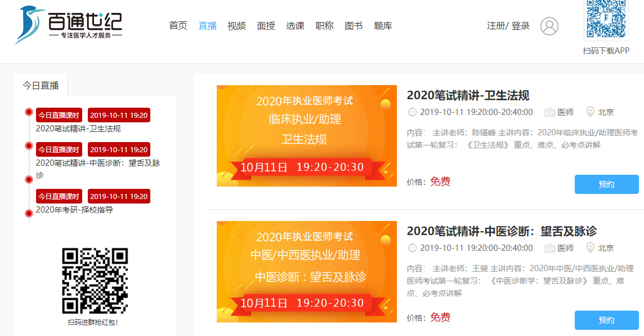
Task: Click timeline dot beside 中医诊断 live entry
Action: click(x=29, y=145)
